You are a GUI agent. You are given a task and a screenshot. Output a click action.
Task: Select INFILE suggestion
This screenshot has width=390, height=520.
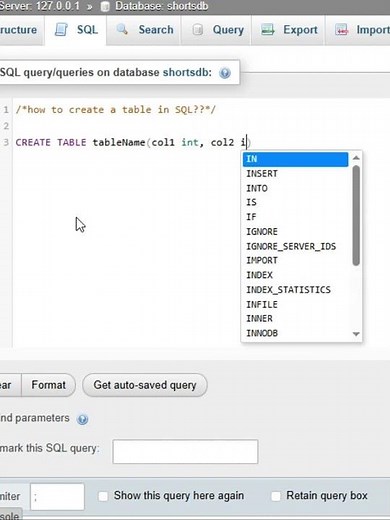[x=295, y=304]
